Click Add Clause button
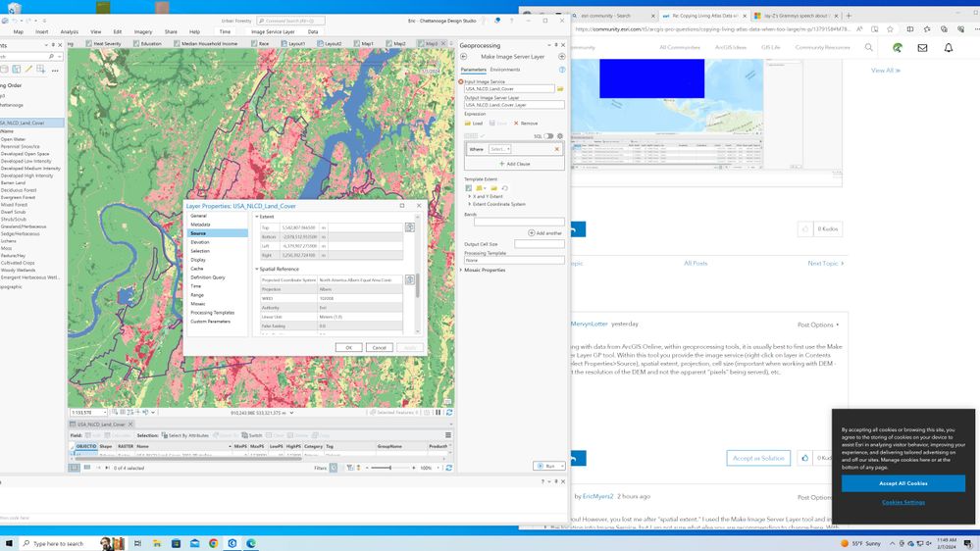Viewport: 980px width, 551px height. tap(514, 164)
